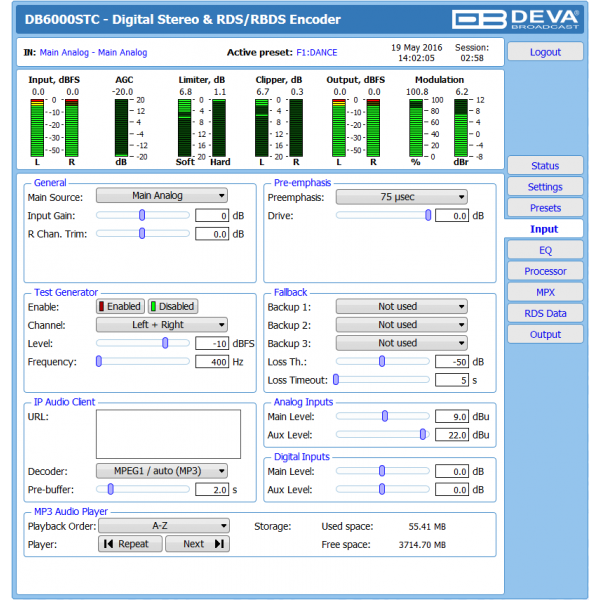Click the session time 02:58

(472, 58)
